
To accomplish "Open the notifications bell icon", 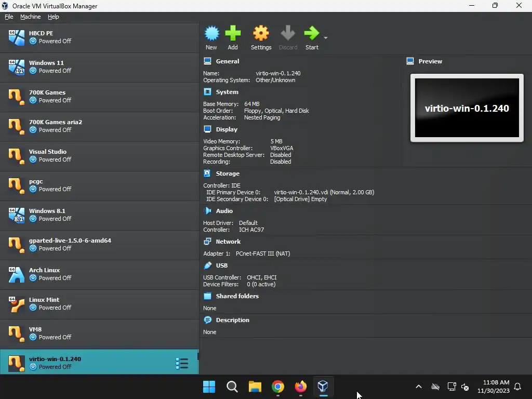I will point(517,387).
